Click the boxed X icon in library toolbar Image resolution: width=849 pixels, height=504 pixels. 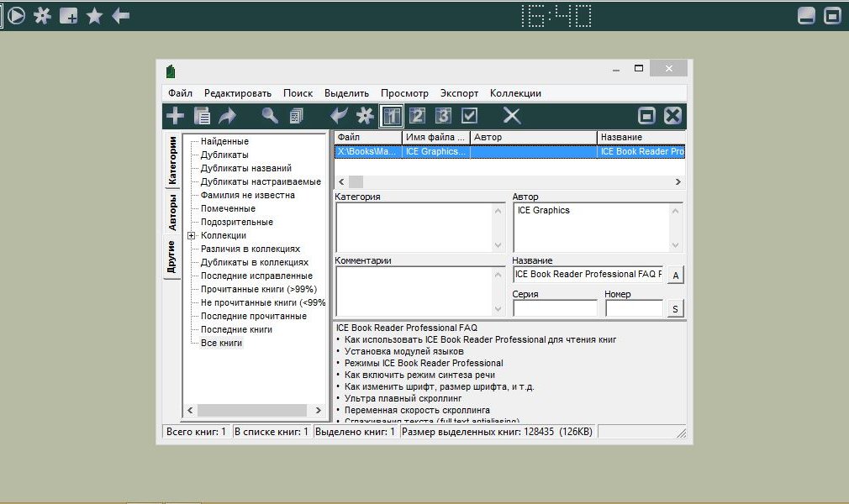[x=672, y=115]
